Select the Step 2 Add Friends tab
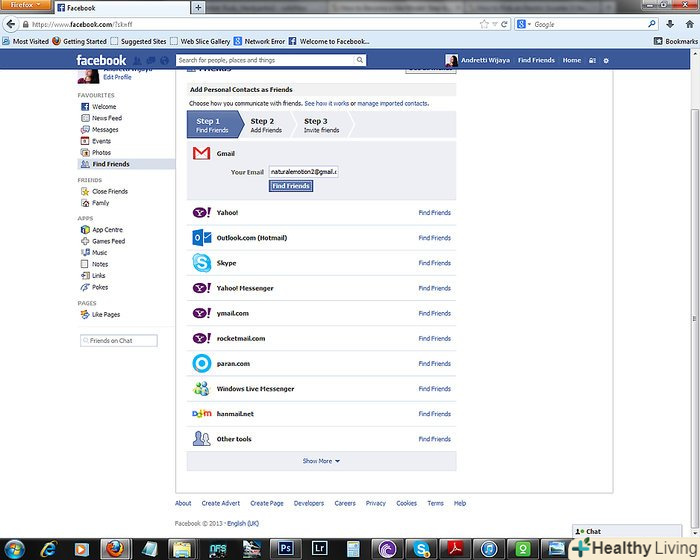Viewport: 700px width, 560px height. (x=266, y=125)
